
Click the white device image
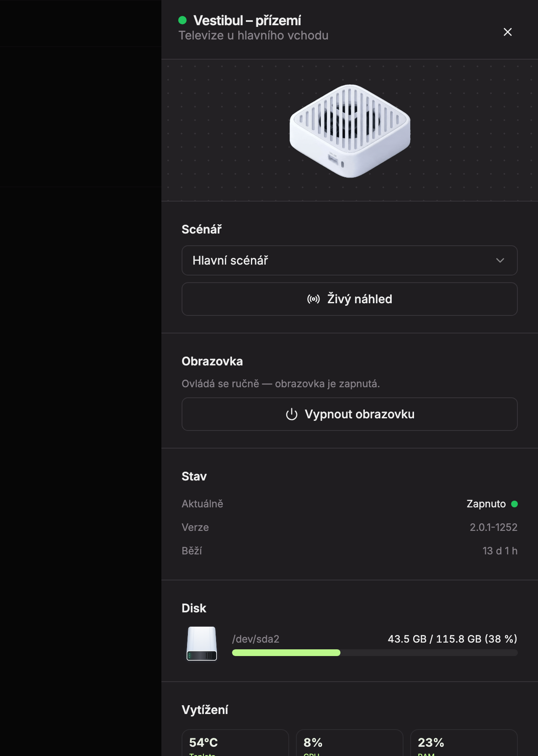pos(350,131)
